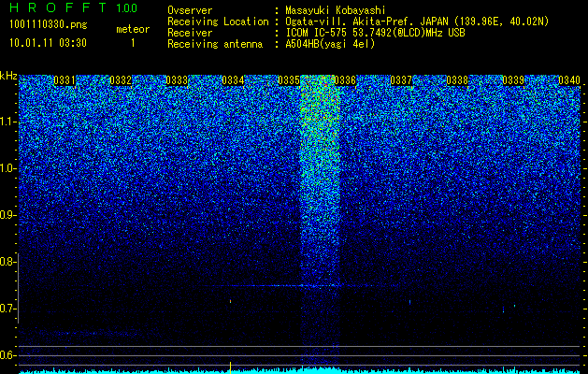Click the 1.1 kHz axis label
Image resolution: width=588 pixels, height=374 pixels.
tap(7, 122)
